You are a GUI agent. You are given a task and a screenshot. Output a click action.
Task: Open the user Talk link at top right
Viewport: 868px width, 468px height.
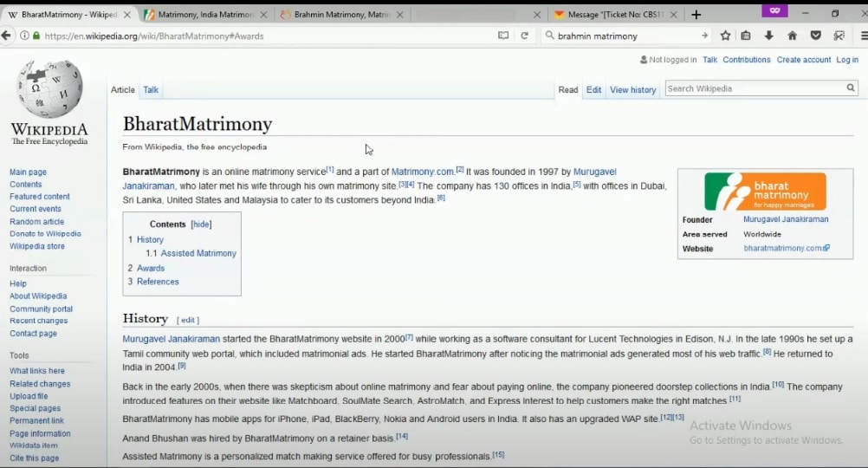[709, 60]
